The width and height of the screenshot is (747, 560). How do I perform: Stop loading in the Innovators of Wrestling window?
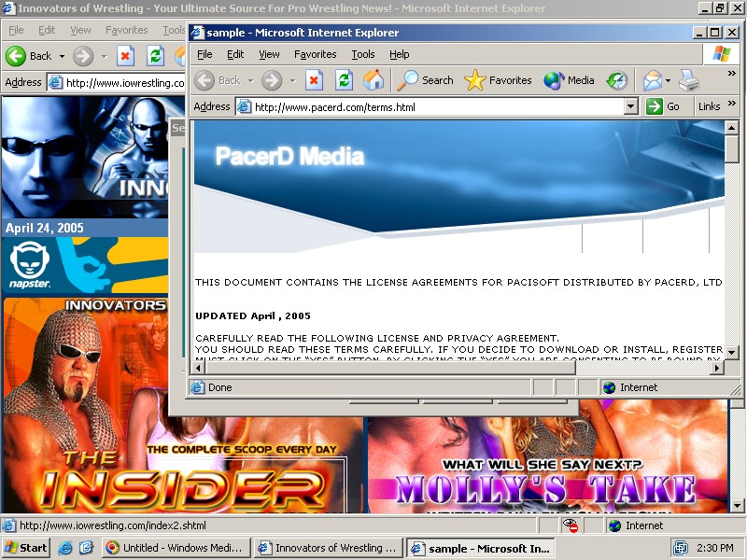[125, 56]
